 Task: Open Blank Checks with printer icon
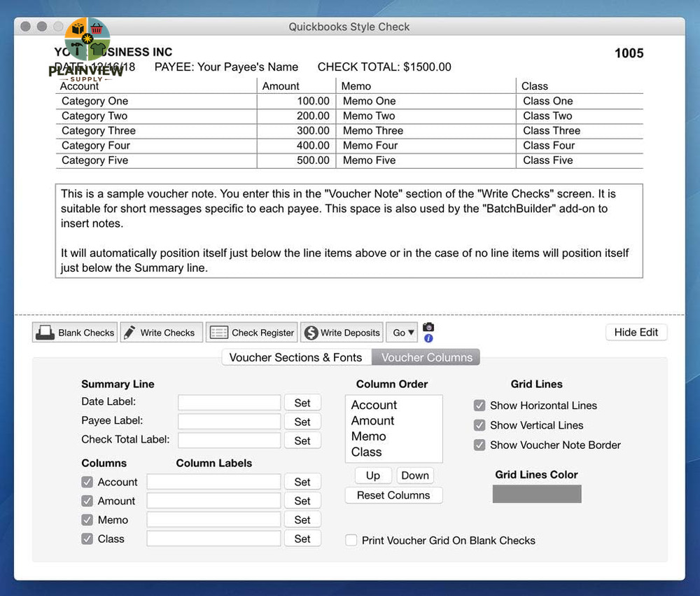tap(75, 333)
